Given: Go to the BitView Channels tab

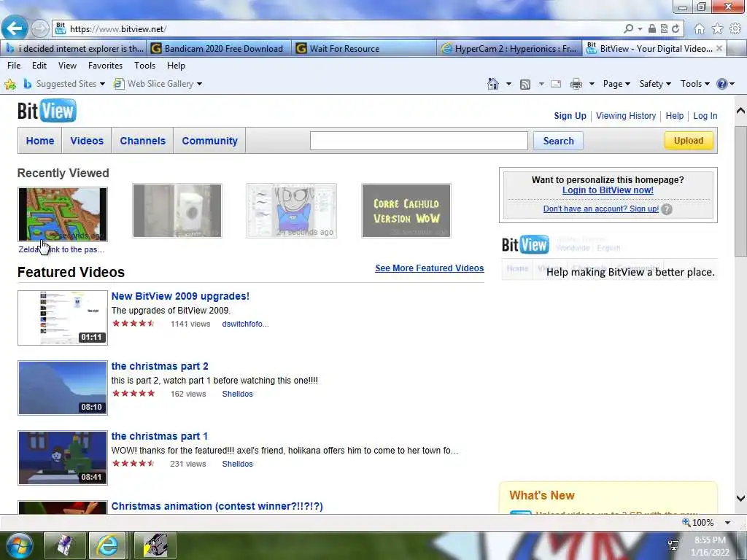Looking at the screenshot, I should 142,141.
